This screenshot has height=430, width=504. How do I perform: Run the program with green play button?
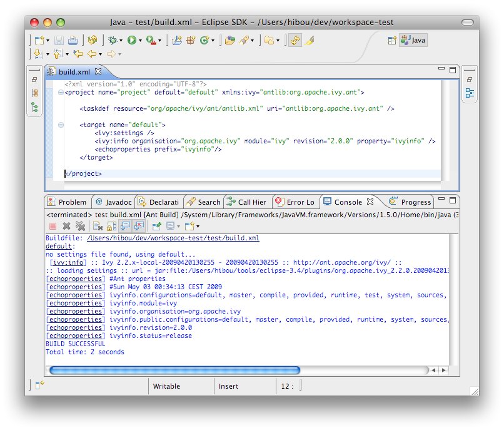[132, 40]
